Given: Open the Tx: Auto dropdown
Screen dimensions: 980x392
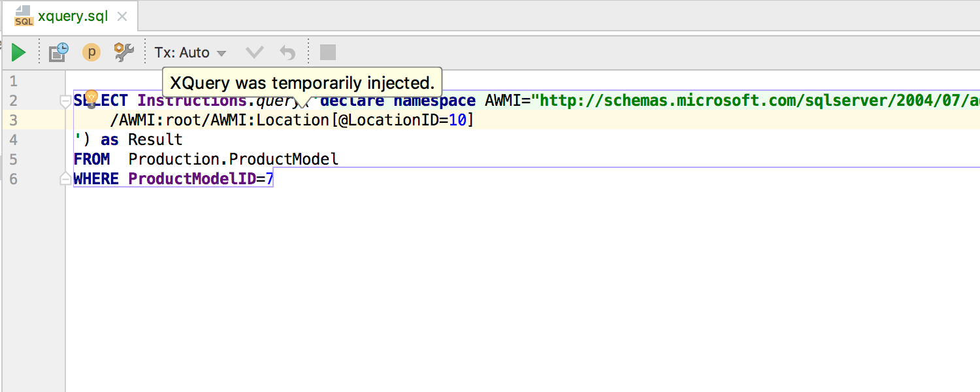Looking at the screenshot, I should coord(190,52).
